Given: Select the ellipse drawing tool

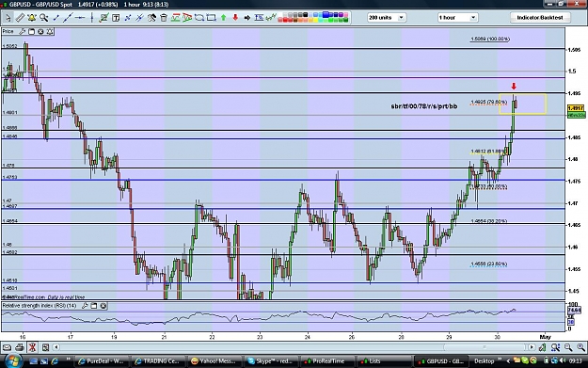Looking at the screenshot, I should 199,18.
